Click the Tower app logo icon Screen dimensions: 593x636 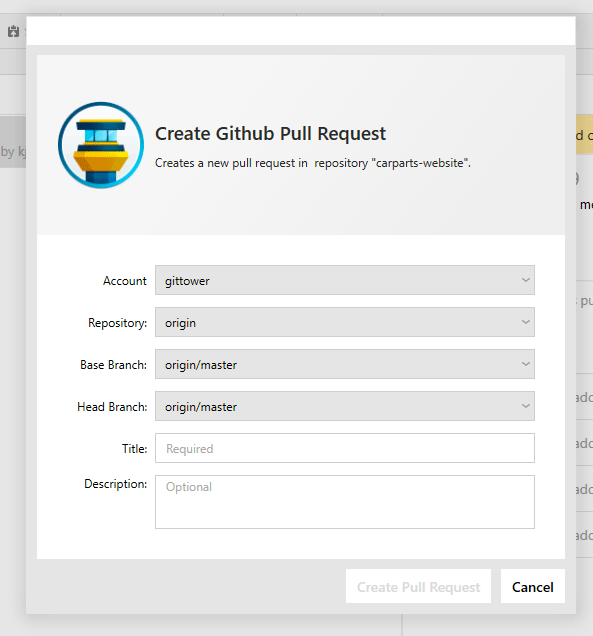coord(101,145)
